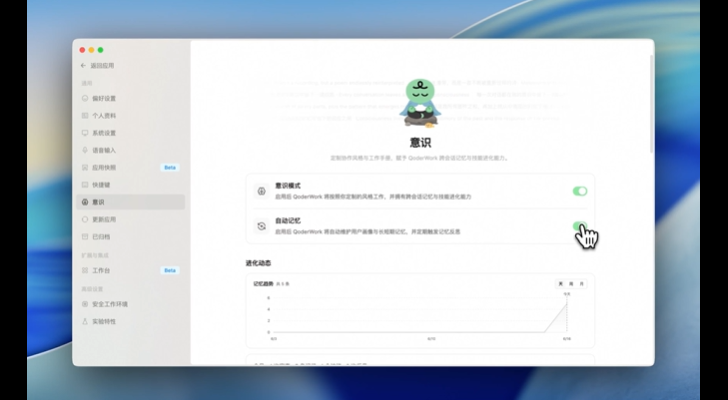Turn off the 意识模式 switch
The width and height of the screenshot is (728, 400).
coord(580,191)
